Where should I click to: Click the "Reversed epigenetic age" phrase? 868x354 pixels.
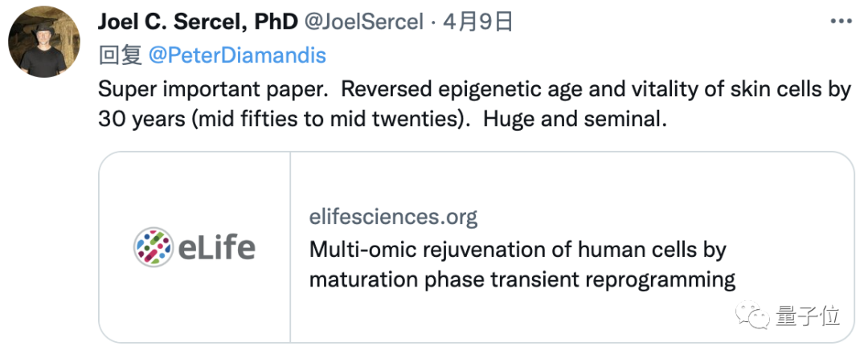[x=435, y=88]
